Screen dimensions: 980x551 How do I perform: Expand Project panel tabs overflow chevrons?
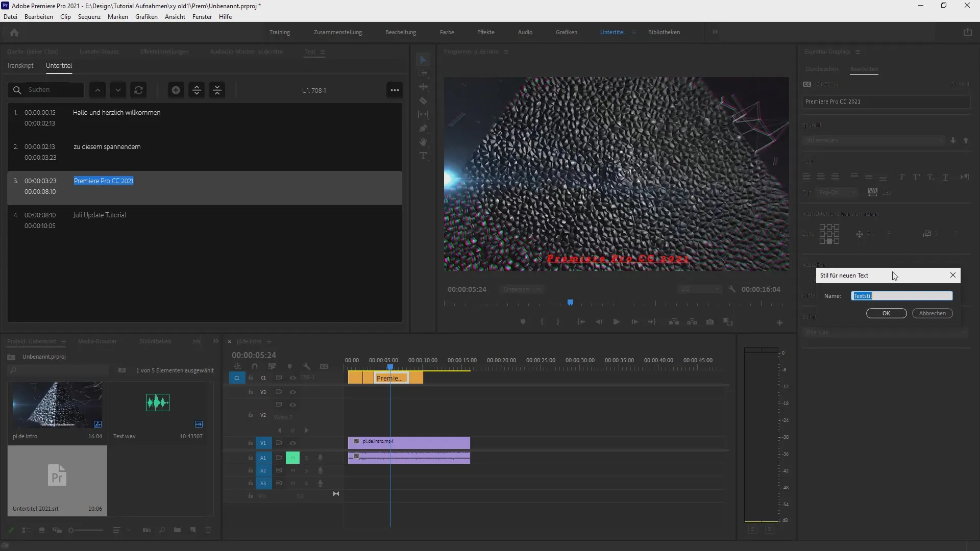point(216,341)
